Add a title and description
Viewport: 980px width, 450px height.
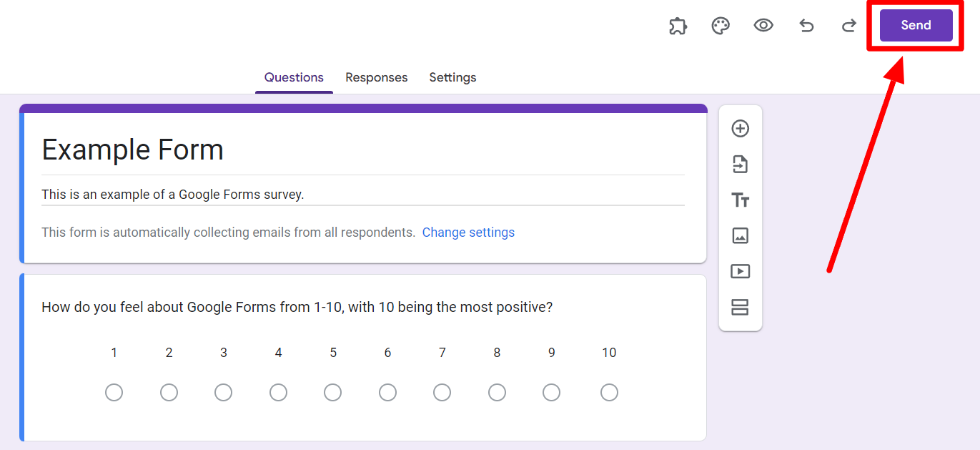tap(741, 200)
